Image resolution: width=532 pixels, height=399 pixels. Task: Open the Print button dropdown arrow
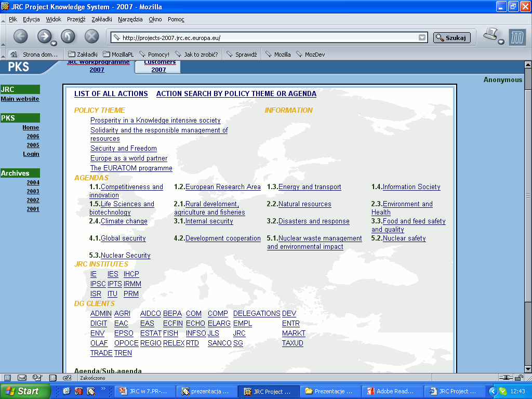point(501,42)
